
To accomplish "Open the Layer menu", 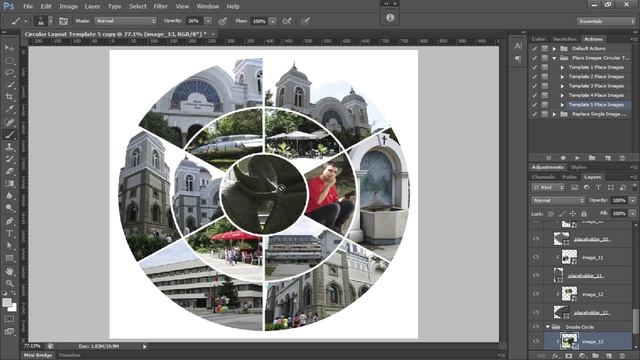I will point(92,7).
